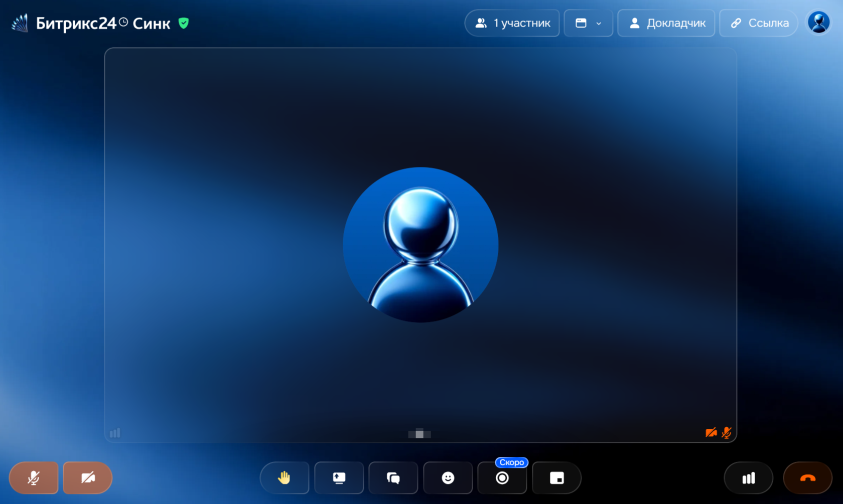Start screen sharing
The width and height of the screenshot is (843, 504).
tap(339, 478)
